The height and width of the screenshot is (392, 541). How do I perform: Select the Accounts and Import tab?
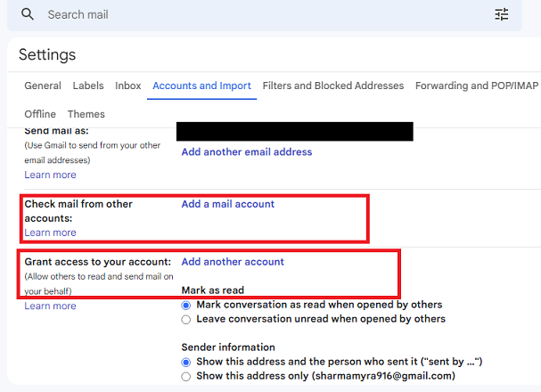(x=201, y=86)
